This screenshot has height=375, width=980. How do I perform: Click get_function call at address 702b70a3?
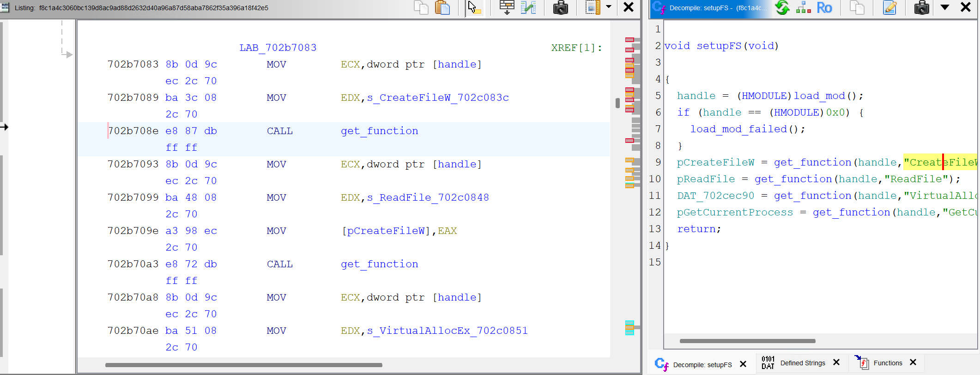pos(380,264)
